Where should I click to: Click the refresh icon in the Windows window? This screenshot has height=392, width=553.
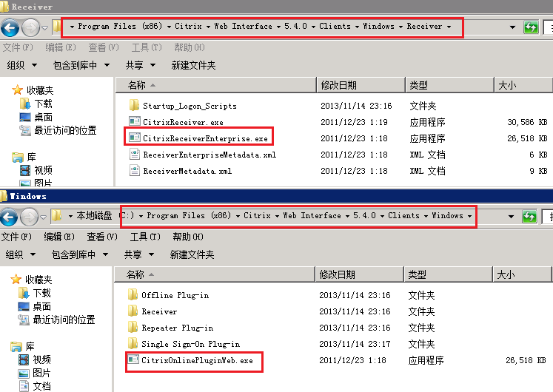pyautogui.click(x=529, y=217)
